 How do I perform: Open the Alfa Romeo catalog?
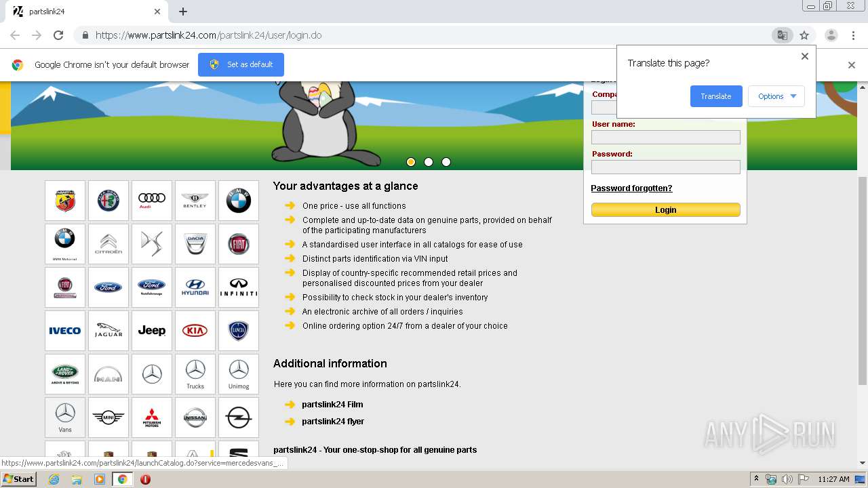[x=108, y=201]
